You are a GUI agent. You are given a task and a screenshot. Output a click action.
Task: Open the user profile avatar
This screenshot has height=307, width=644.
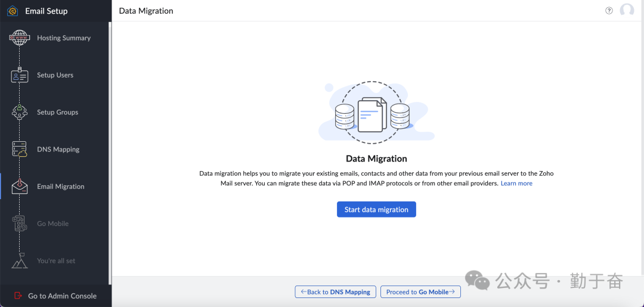tap(627, 11)
